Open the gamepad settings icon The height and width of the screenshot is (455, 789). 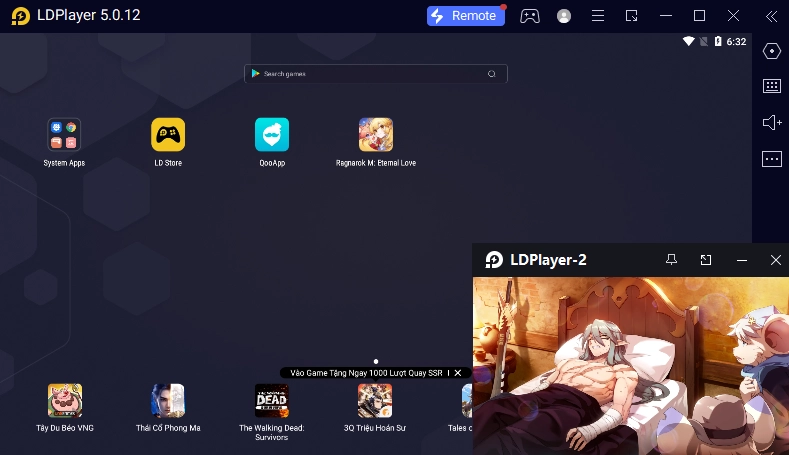coord(530,16)
